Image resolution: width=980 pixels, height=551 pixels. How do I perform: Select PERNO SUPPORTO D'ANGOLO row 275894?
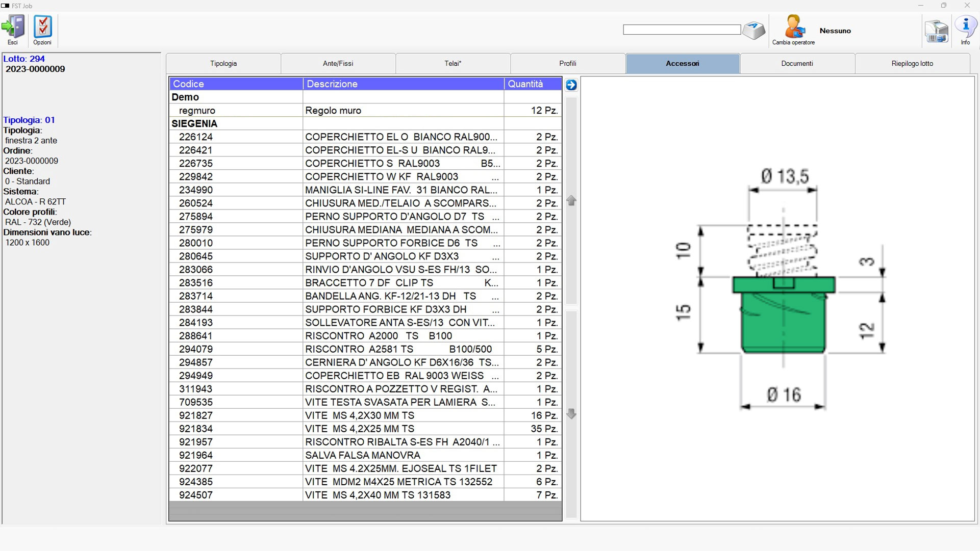point(365,216)
